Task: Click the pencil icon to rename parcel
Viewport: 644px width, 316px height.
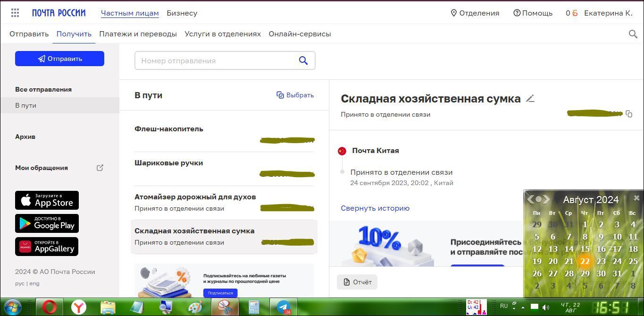Action: pyautogui.click(x=530, y=99)
